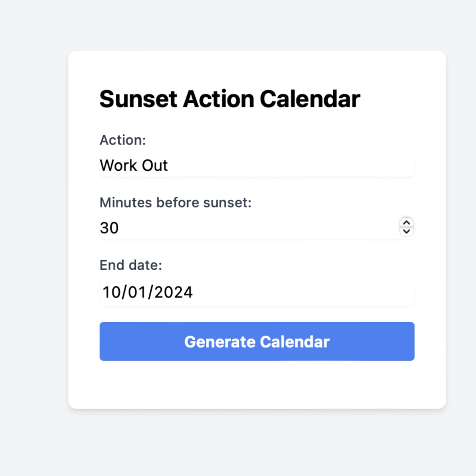Click the Minutes before sunset number field
The width and height of the screenshot is (476, 476).
pyautogui.click(x=223, y=227)
